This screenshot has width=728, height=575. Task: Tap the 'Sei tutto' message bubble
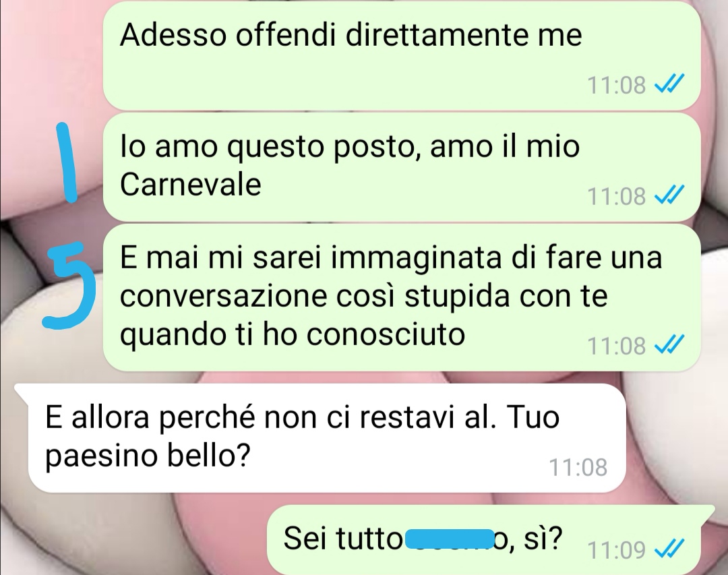coord(491,540)
